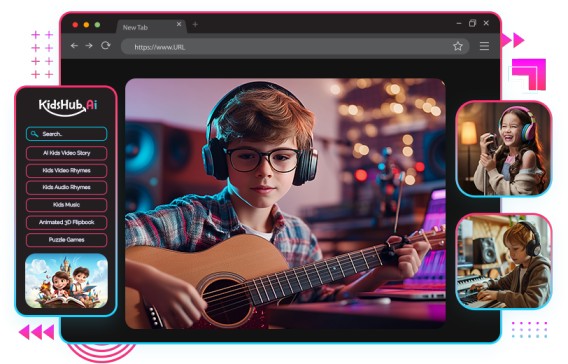568x364 pixels.
Task: Go back using the browser back arrow
Action: click(x=74, y=46)
